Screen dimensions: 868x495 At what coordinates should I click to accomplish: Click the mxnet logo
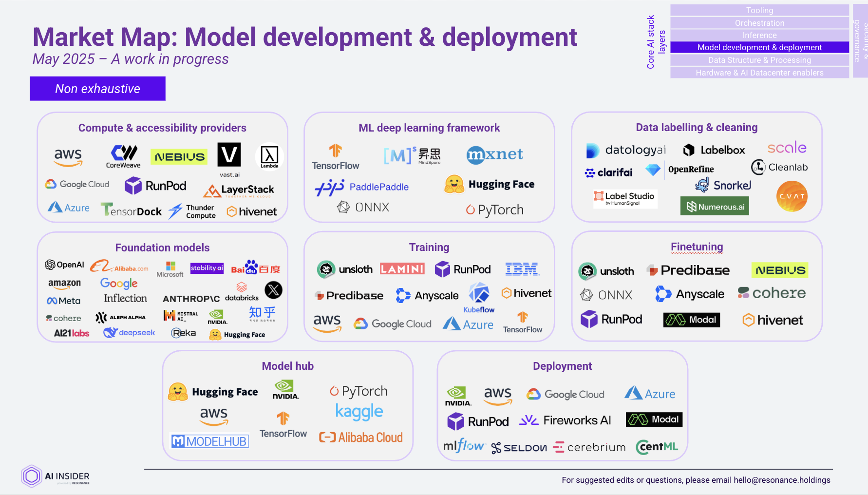pyautogui.click(x=494, y=155)
